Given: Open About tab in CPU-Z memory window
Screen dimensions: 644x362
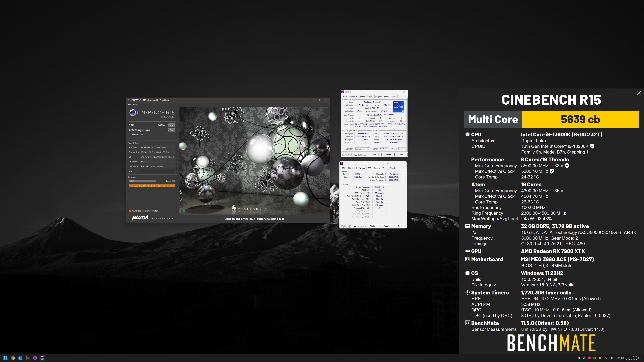Looking at the screenshot, I should 392,168.
